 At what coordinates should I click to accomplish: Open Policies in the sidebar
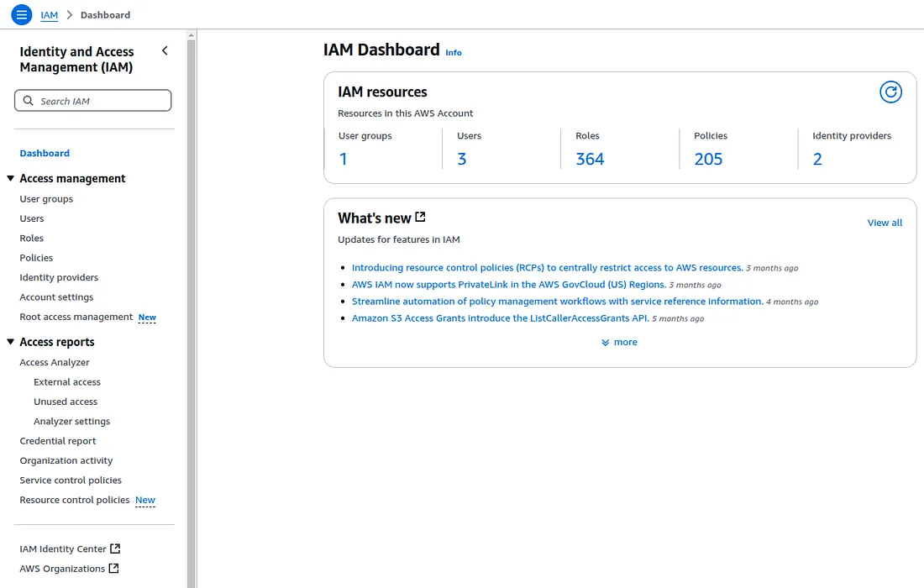click(x=36, y=258)
